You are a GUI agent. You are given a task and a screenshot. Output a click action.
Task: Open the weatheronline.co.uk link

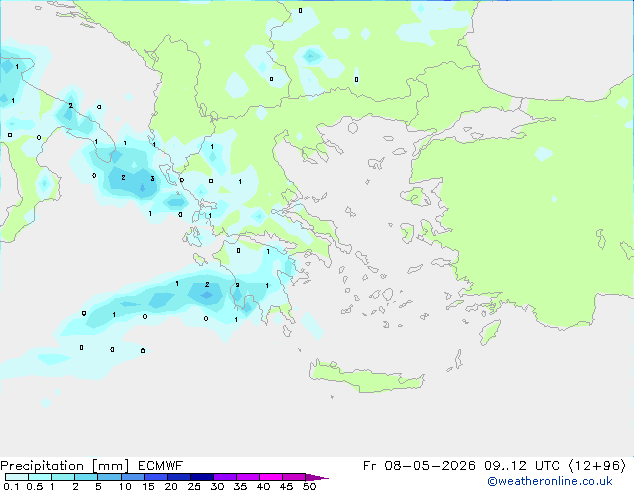coord(550,481)
